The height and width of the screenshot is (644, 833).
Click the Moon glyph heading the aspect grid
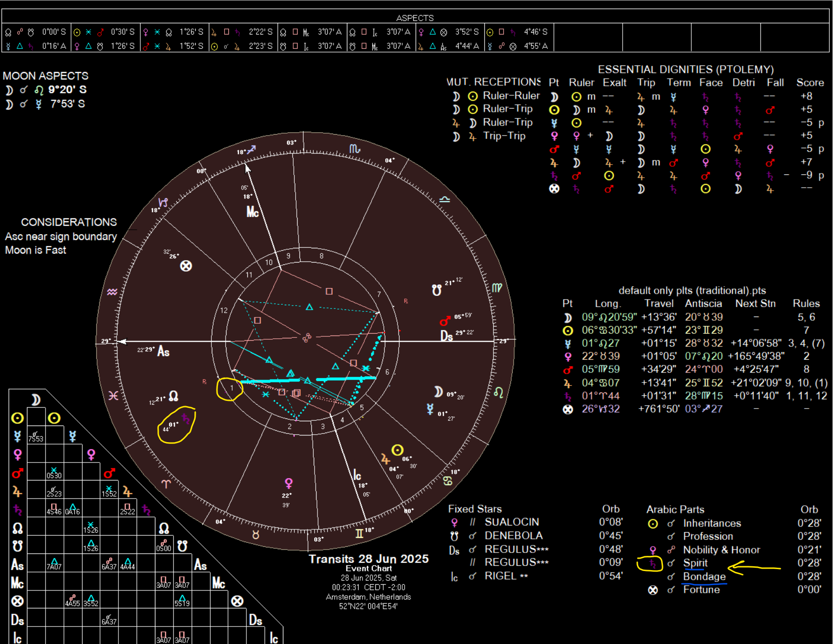click(36, 399)
